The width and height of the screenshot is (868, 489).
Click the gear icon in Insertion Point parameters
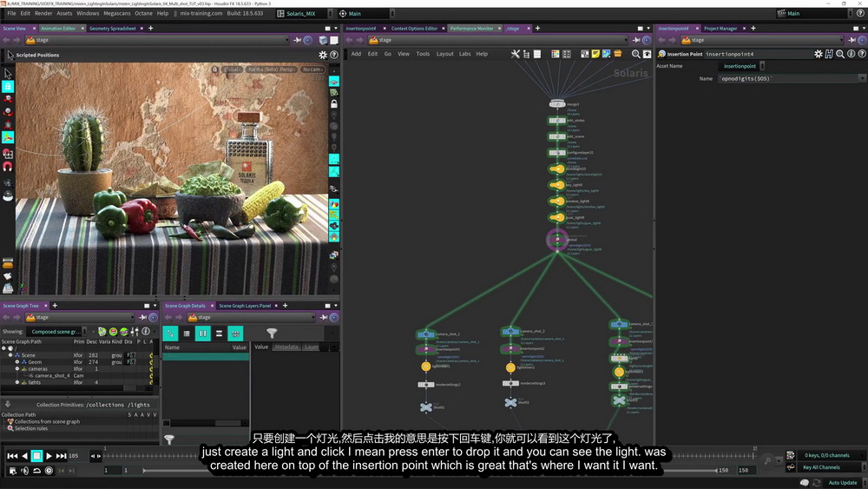[x=819, y=54]
